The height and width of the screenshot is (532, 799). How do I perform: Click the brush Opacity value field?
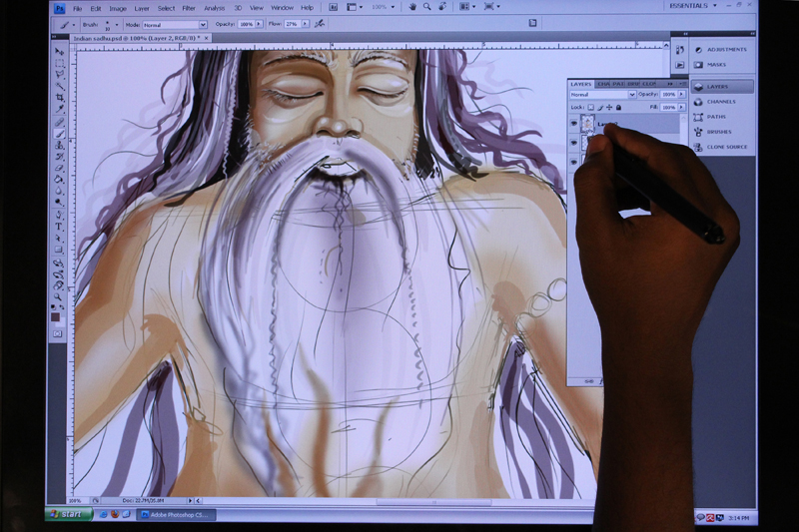(x=246, y=24)
